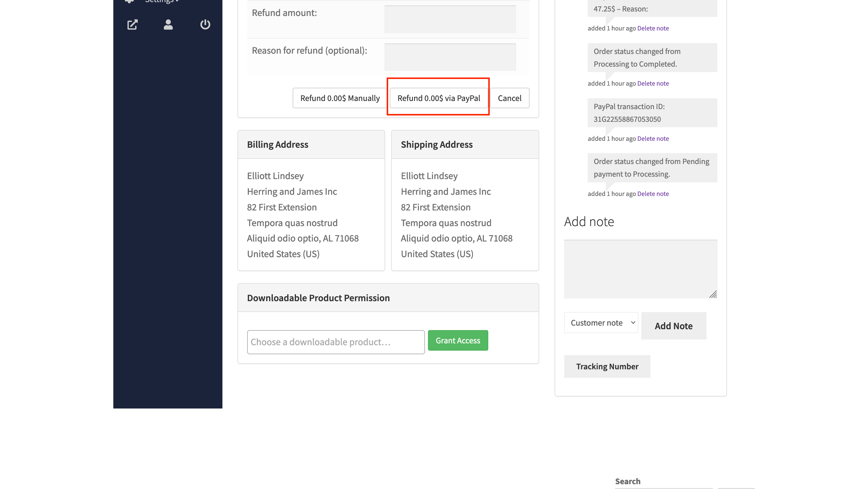Click the Grant Access button
The image size is (868, 489).
tap(458, 340)
